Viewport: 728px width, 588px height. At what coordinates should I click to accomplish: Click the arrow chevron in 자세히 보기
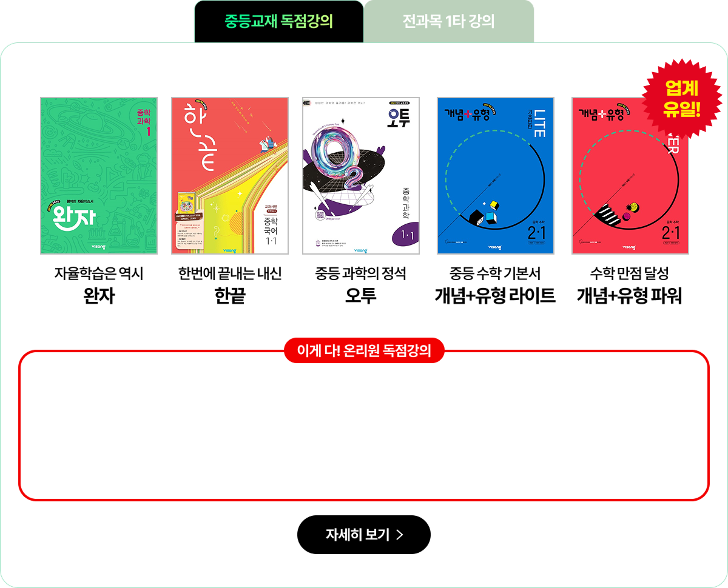pos(399,535)
